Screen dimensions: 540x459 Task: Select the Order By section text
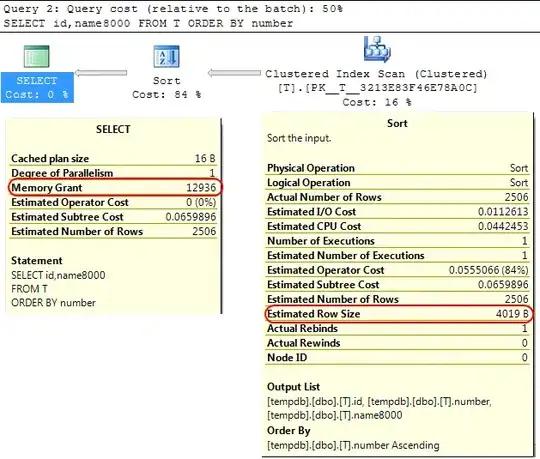(x=353, y=438)
